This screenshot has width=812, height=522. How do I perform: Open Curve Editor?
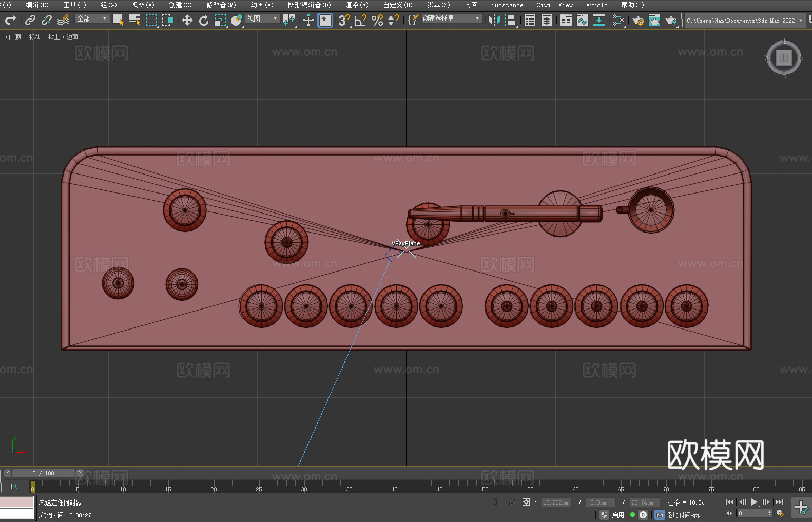tap(583, 20)
